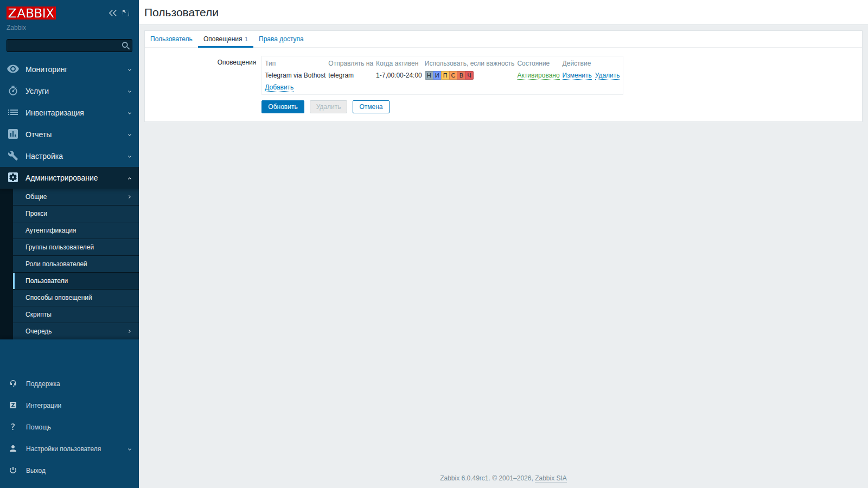The height and width of the screenshot is (488, 868).
Task: Click the Administration gear icon
Action: [13, 177]
